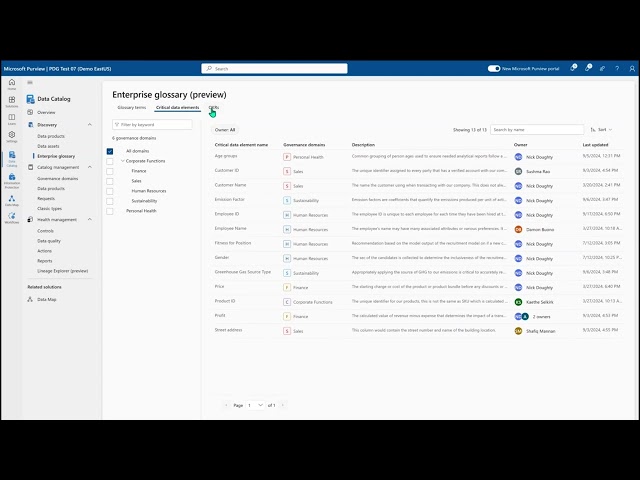The width and height of the screenshot is (640, 480).
Task: Select Critical data elements tab
Action: 178,107
